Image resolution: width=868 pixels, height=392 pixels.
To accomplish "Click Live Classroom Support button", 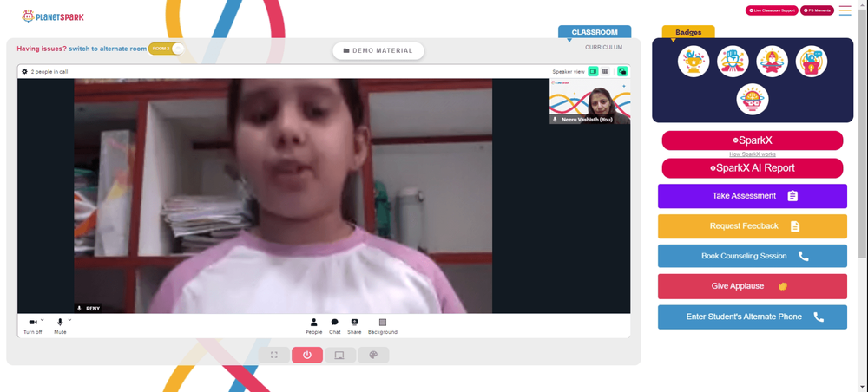I will 772,10.
